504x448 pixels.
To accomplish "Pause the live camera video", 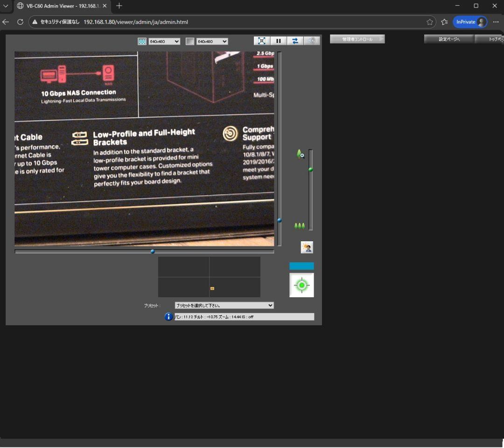I will click(x=279, y=41).
